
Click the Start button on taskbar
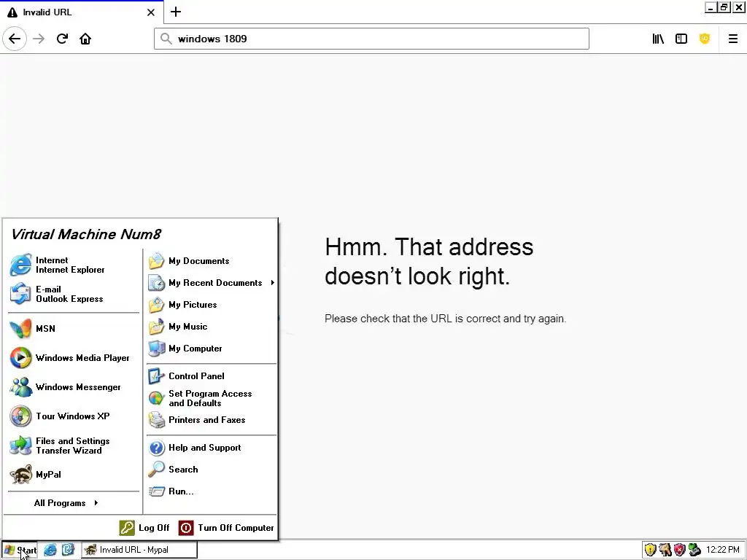[20, 550]
